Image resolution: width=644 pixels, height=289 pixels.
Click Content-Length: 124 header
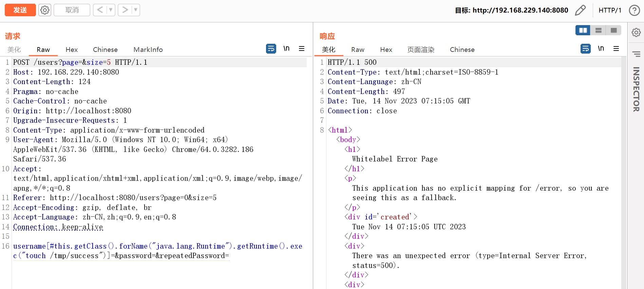pyautogui.click(x=52, y=82)
